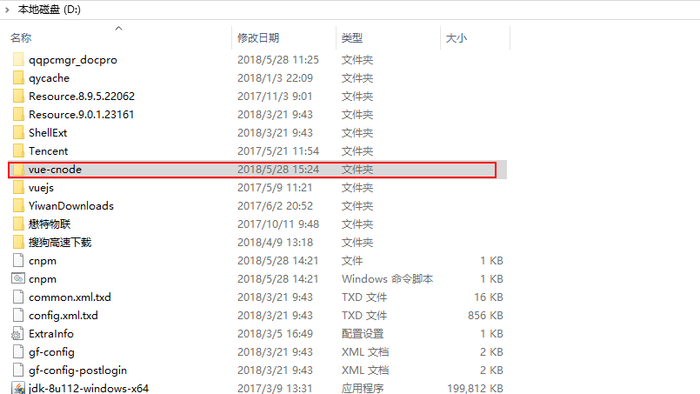Click the date 2018/1/3 22:09
This screenshot has height=394, width=700.
(275, 78)
